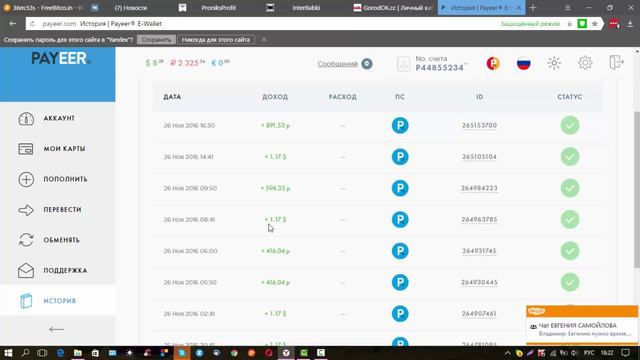Dismiss the save password bar
The image size is (640, 360).
coord(264,40)
